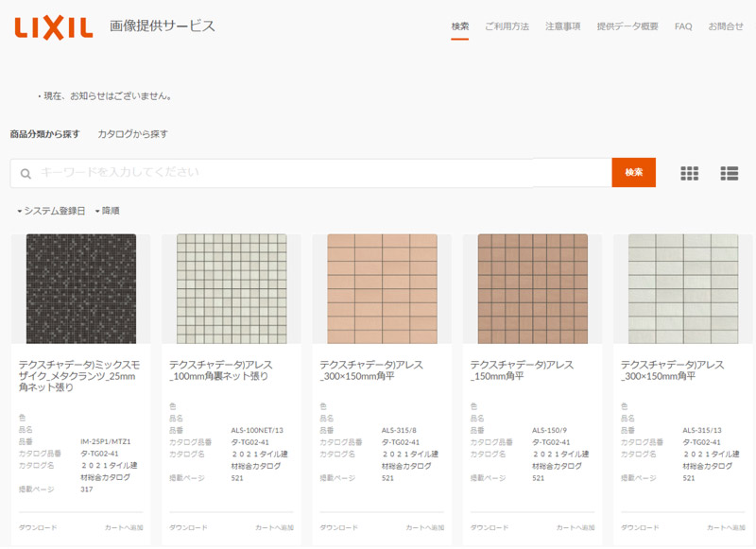Open the ALS-315/13 grey tile thumbnail
Image resolution: width=756 pixels, height=549 pixels.
tap(683, 289)
